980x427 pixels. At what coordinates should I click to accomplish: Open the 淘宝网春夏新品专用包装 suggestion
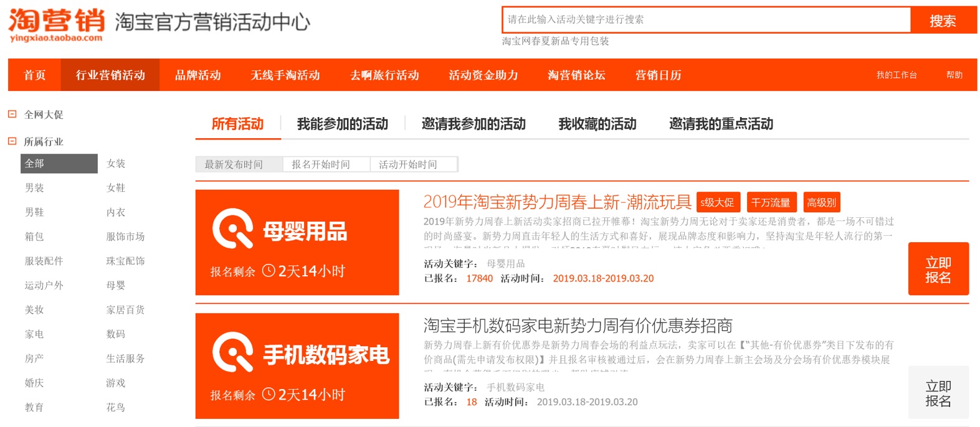click(556, 41)
